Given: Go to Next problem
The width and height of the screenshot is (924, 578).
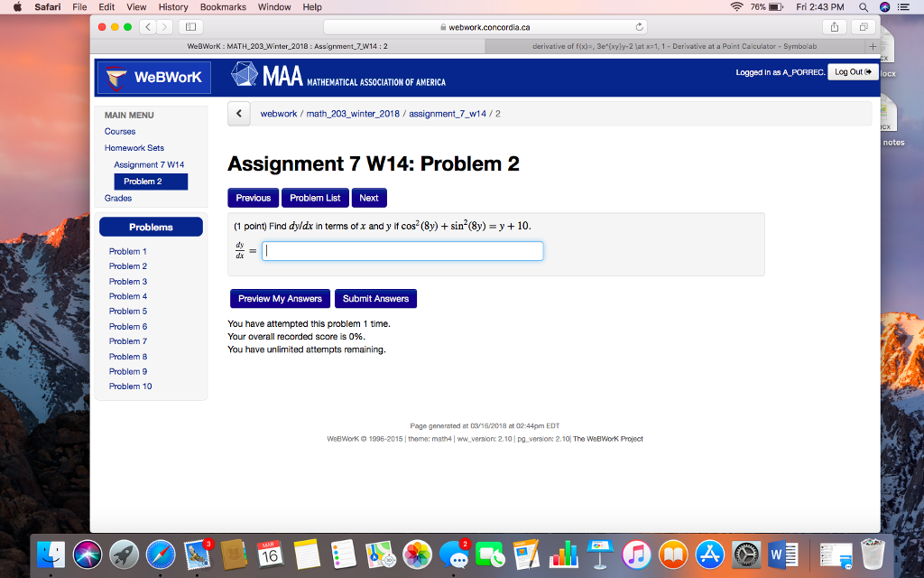Looking at the screenshot, I should 369,198.
